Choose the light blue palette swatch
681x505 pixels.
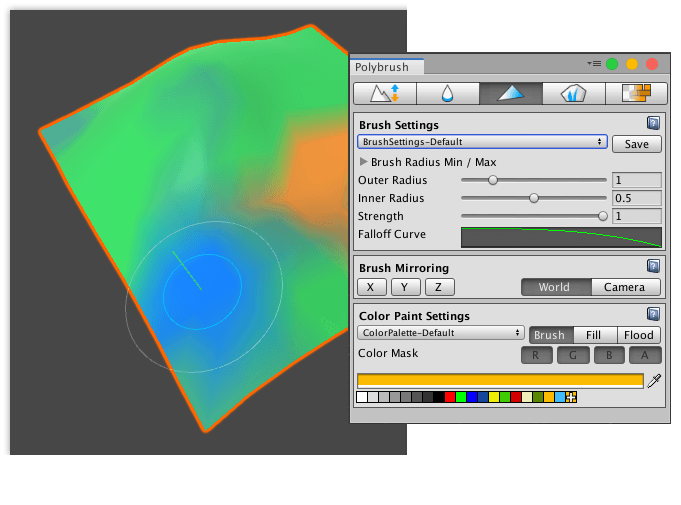[x=560, y=397]
